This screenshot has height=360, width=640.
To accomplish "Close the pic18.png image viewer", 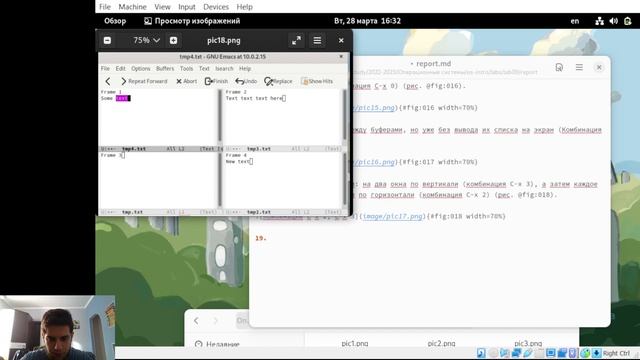I will pos(341,40).
